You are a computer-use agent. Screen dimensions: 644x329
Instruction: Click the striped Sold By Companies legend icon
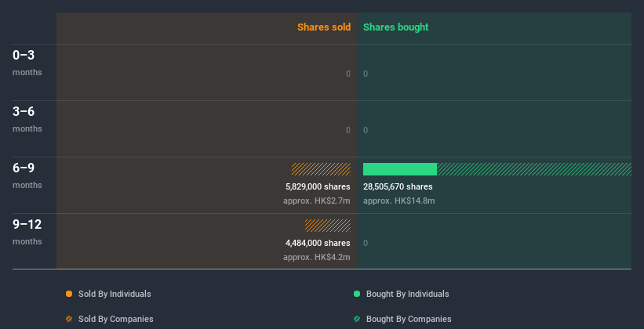(69, 319)
